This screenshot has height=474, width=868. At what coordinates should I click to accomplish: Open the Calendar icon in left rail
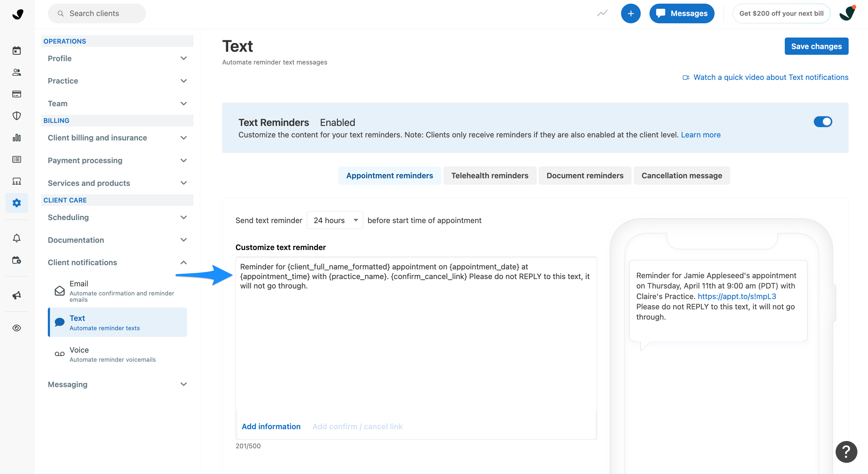(x=17, y=51)
